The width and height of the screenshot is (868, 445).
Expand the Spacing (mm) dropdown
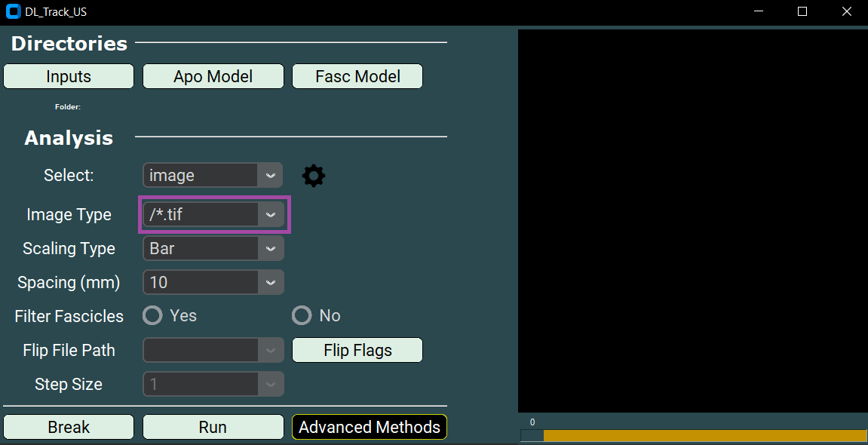(x=213, y=282)
